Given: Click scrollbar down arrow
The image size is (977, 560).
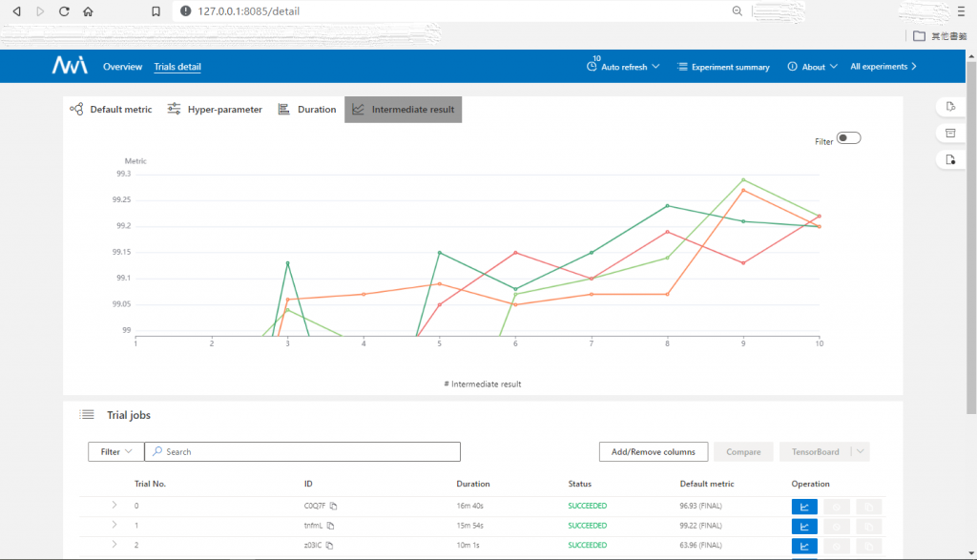Looking at the screenshot, I should (x=971, y=553).
